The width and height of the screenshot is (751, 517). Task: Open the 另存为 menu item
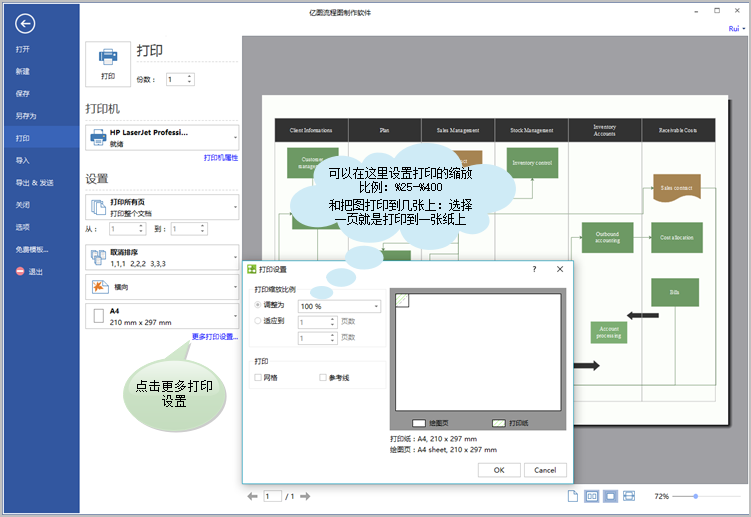(x=26, y=116)
